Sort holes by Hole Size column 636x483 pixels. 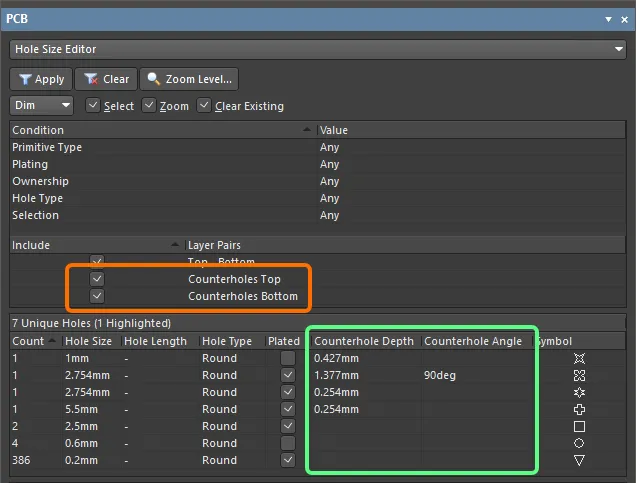tap(92, 341)
